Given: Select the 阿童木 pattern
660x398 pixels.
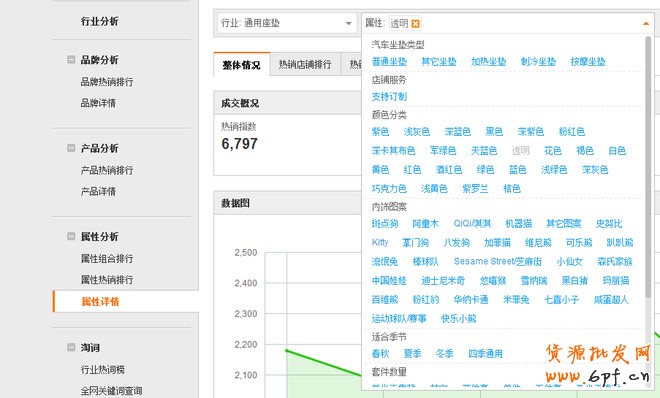Looking at the screenshot, I should point(426,223).
